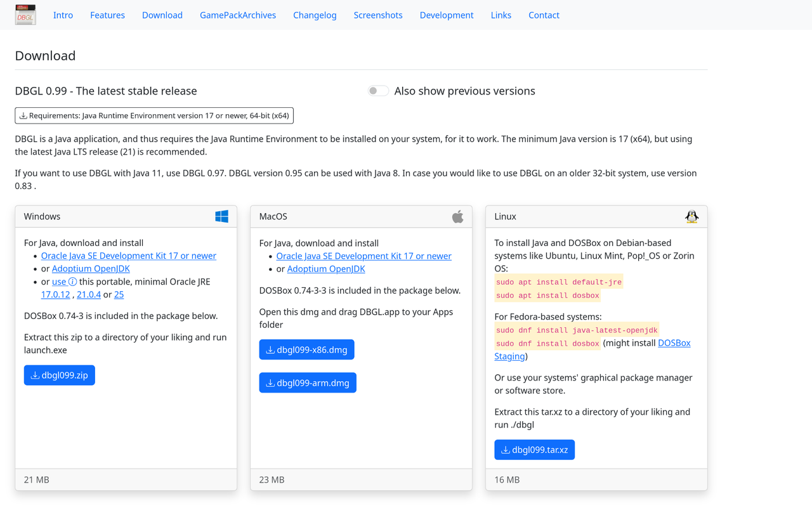Click the '23 MB' size in MacOS card
This screenshot has width=812, height=508.
[272, 480]
